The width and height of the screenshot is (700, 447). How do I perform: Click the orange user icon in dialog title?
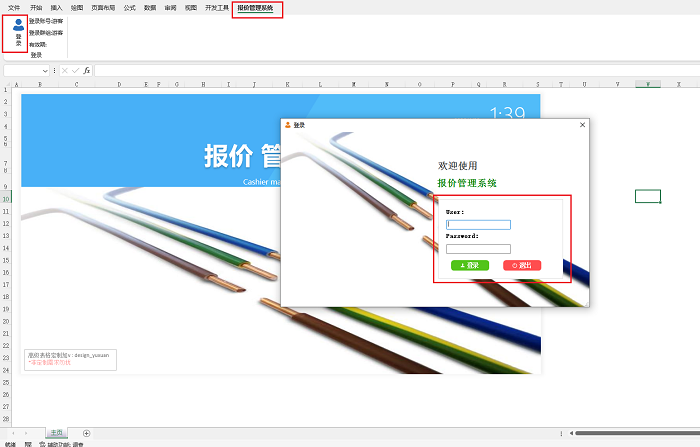click(288, 125)
